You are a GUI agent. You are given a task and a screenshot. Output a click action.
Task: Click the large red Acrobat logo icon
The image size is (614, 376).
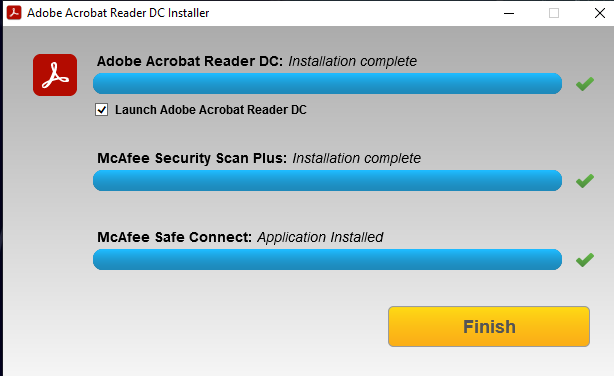[55, 75]
